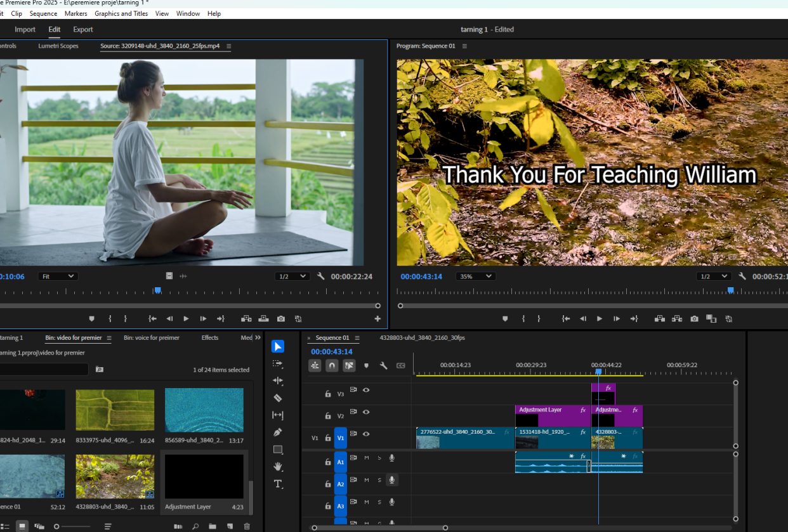Switch to Effects panel tab
This screenshot has width=788, height=532.
210,338
